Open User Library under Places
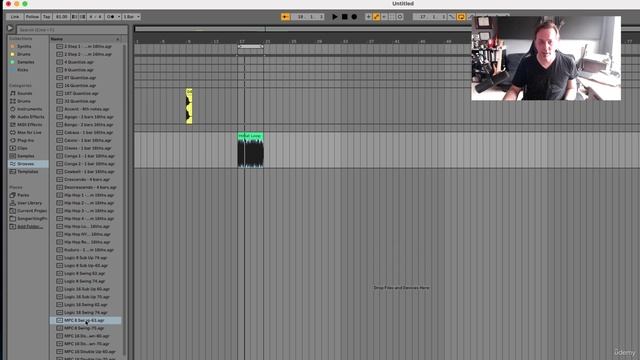640x360 pixels. (x=29, y=203)
